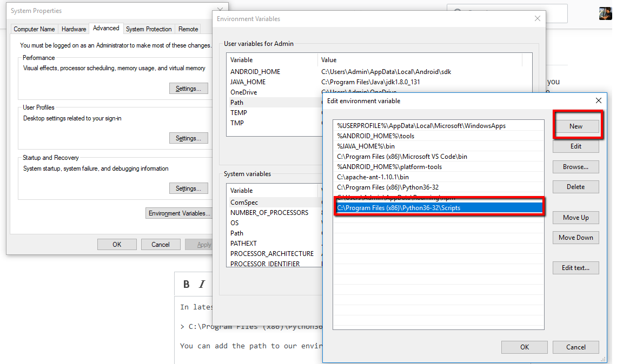Image resolution: width=623 pixels, height=364 pixels.
Task: Select OS system variable row
Action: 275,223
